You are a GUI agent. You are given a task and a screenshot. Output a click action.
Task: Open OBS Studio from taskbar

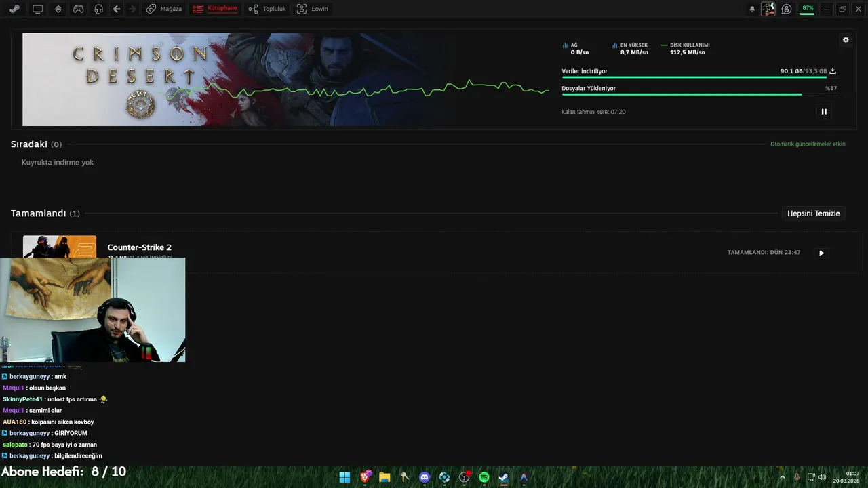465,477
